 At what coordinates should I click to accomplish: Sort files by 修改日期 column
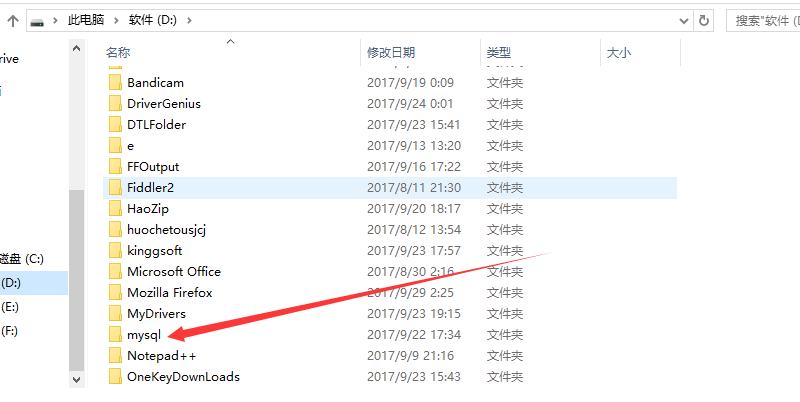(391, 52)
